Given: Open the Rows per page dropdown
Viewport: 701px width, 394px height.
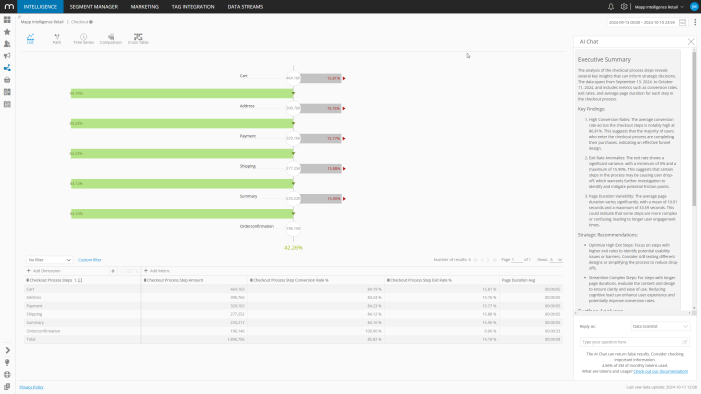Looking at the screenshot, I should point(556,260).
